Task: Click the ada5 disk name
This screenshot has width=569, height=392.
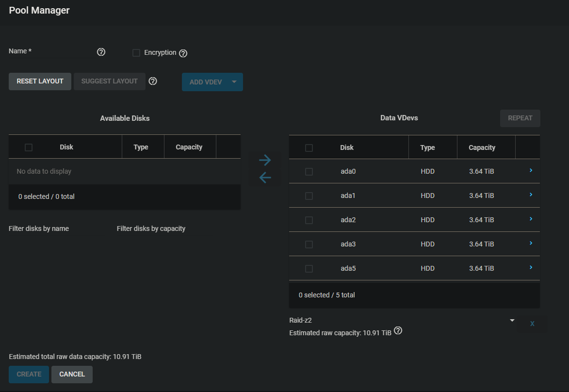Action: [x=348, y=269]
